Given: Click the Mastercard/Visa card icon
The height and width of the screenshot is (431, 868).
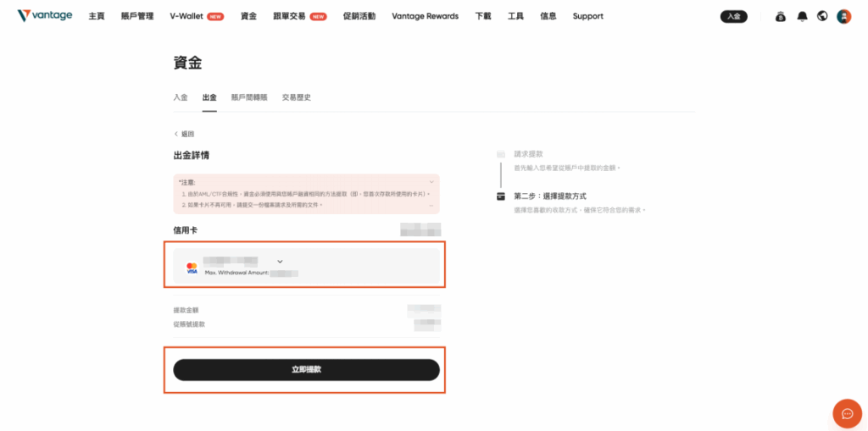Looking at the screenshot, I should 192,268.
